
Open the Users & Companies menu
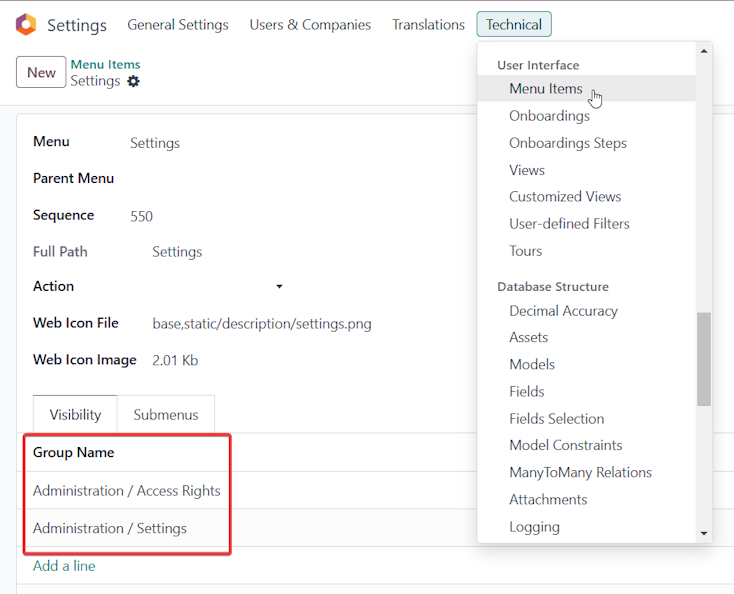[x=310, y=24]
